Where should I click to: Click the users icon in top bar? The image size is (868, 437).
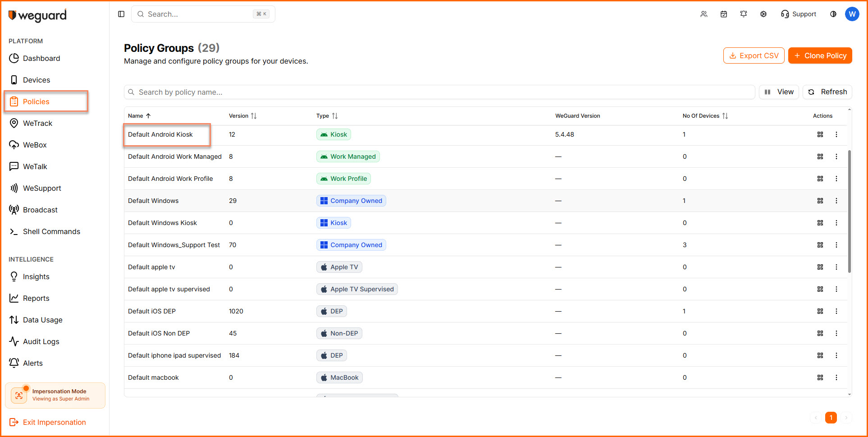[704, 14]
